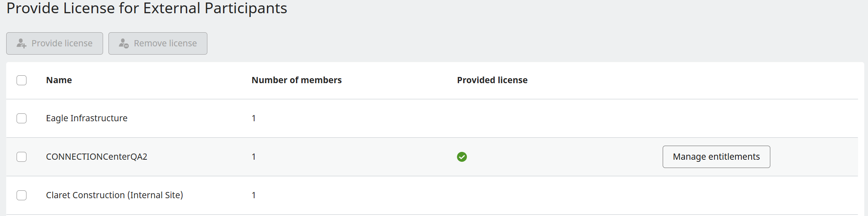
Task: Click member count for CONNECTIONCenterQA2
Action: tap(254, 157)
